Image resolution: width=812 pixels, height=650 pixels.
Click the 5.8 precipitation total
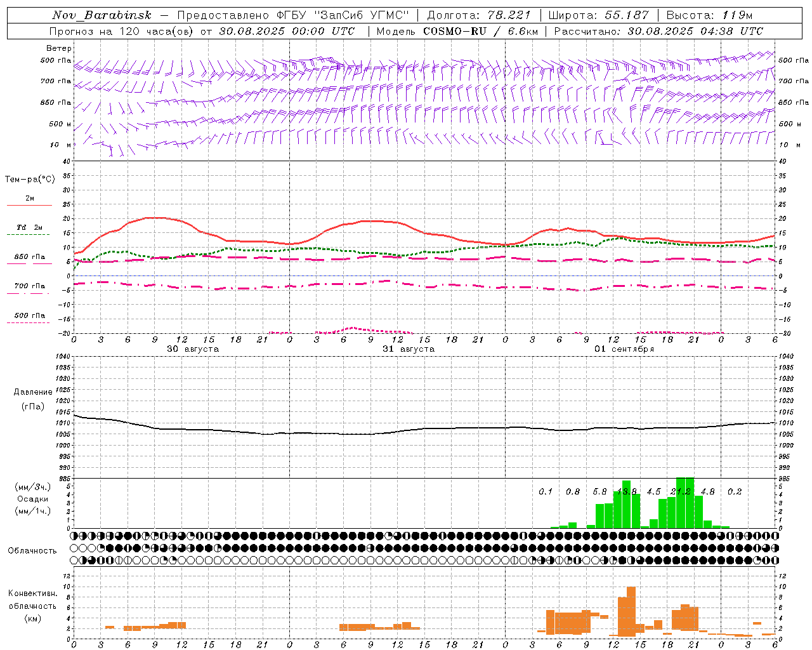click(599, 492)
